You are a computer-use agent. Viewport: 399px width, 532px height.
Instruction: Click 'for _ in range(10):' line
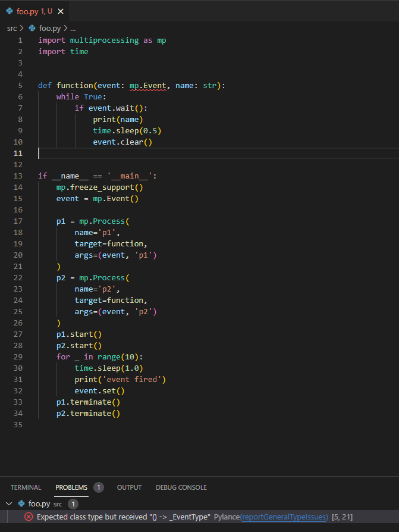(100, 357)
